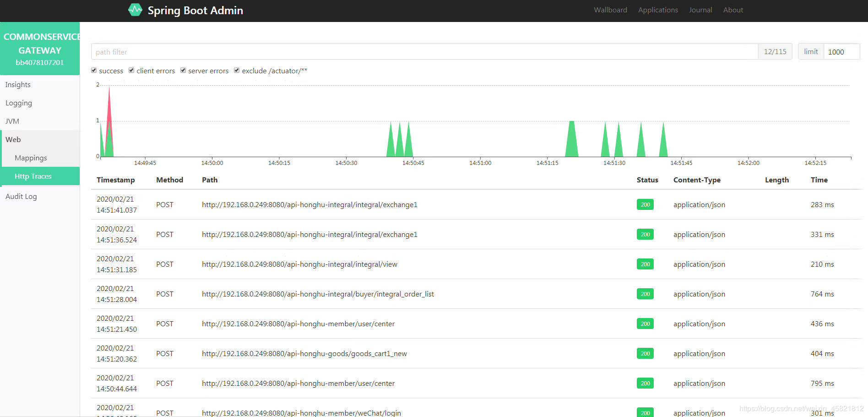868x417 pixels.
Task: Click the wide green bar near 14:51:20
Action: click(571, 139)
